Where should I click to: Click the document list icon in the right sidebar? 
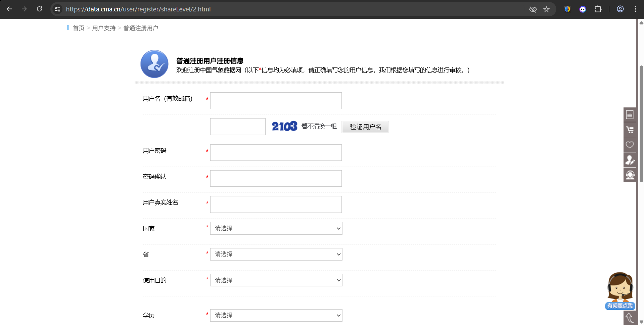630,115
